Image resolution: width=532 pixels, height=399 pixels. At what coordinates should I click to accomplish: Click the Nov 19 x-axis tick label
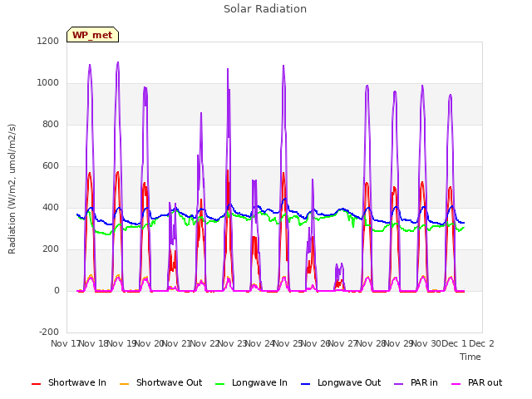click(x=121, y=343)
